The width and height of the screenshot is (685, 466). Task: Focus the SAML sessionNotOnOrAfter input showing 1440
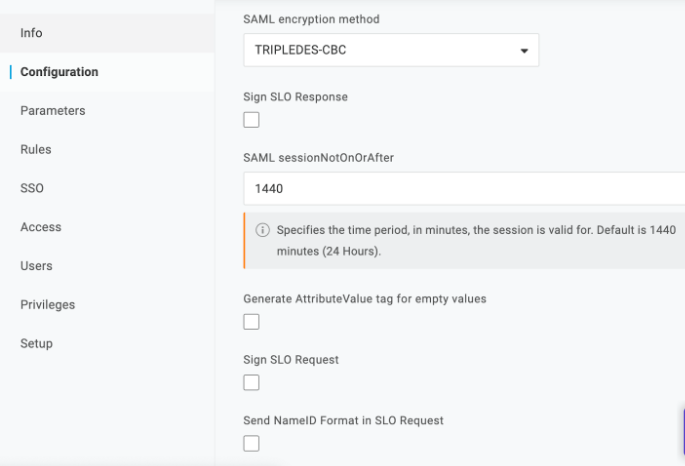464,189
